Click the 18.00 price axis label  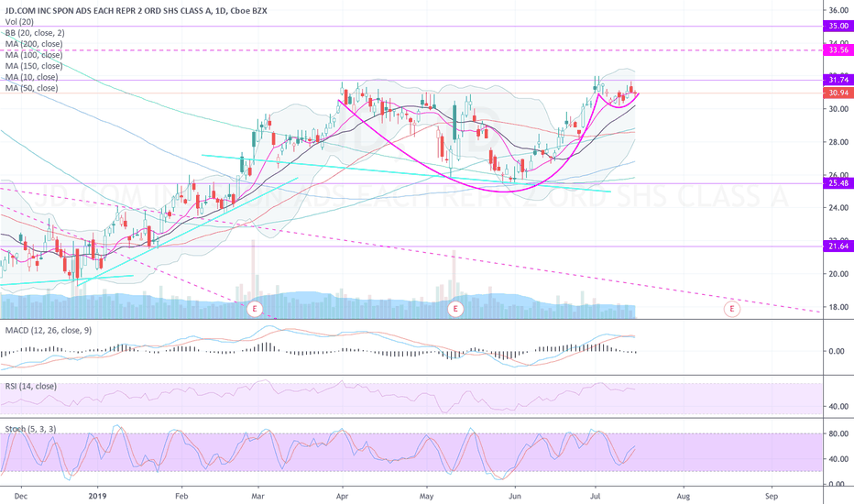(838, 307)
